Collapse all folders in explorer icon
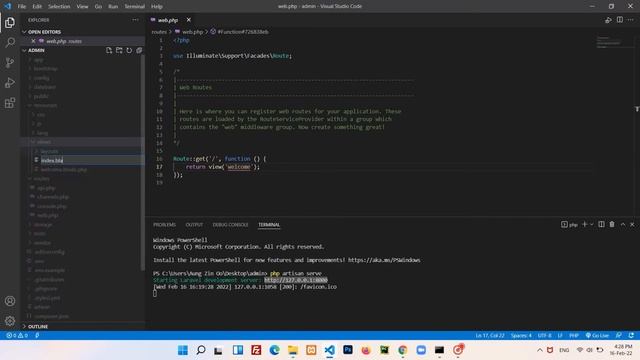640x360 pixels. [139, 50]
